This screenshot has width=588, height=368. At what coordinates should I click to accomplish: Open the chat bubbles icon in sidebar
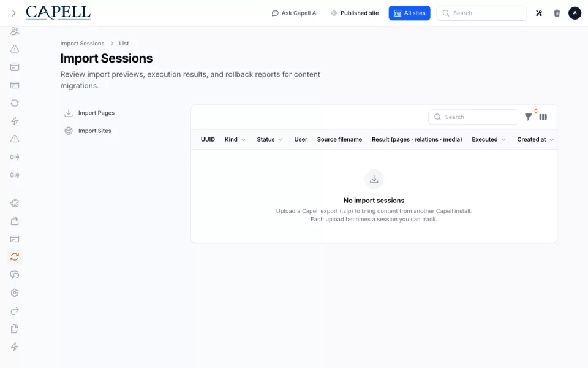15,275
